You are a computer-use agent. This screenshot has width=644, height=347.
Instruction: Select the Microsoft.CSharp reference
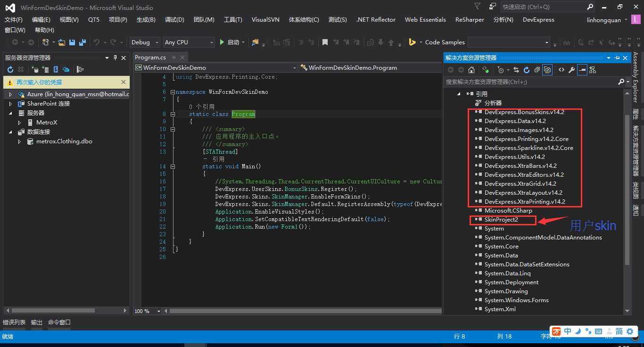(508, 211)
